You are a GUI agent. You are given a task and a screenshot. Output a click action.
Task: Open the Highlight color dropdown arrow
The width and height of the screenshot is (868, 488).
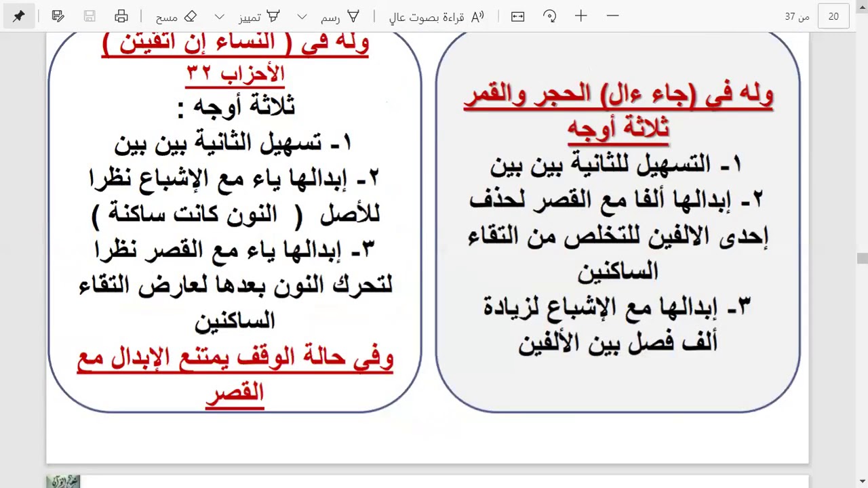[x=219, y=16]
